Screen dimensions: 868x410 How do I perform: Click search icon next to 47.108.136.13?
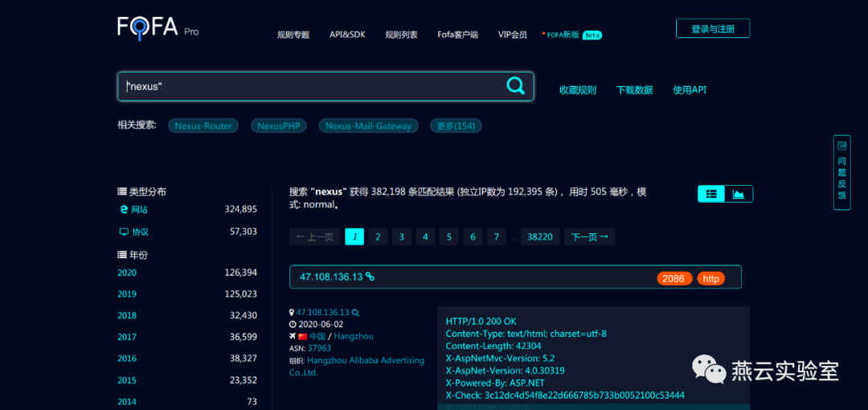tap(355, 313)
